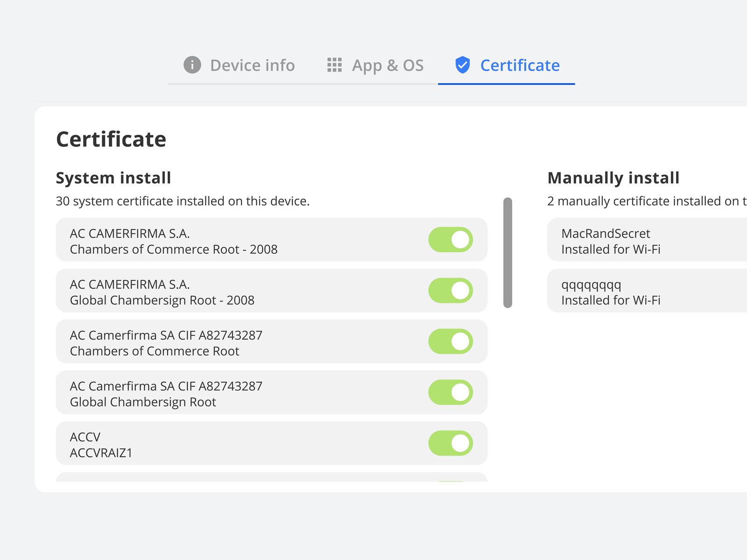The image size is (747, 560).
Task: Disable the ACCVRAIZ1 certificate toggle
Action: click(x=451, y=443)
